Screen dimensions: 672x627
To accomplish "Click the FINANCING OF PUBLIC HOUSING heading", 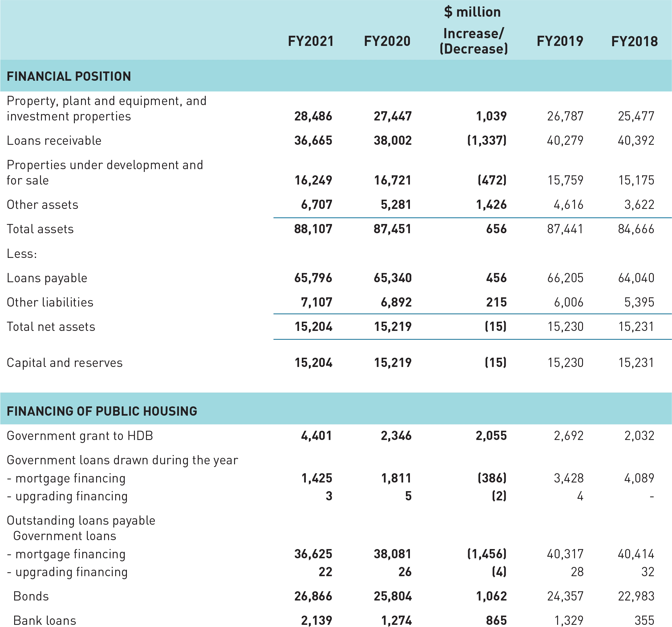I will click(x=102, y=411).
